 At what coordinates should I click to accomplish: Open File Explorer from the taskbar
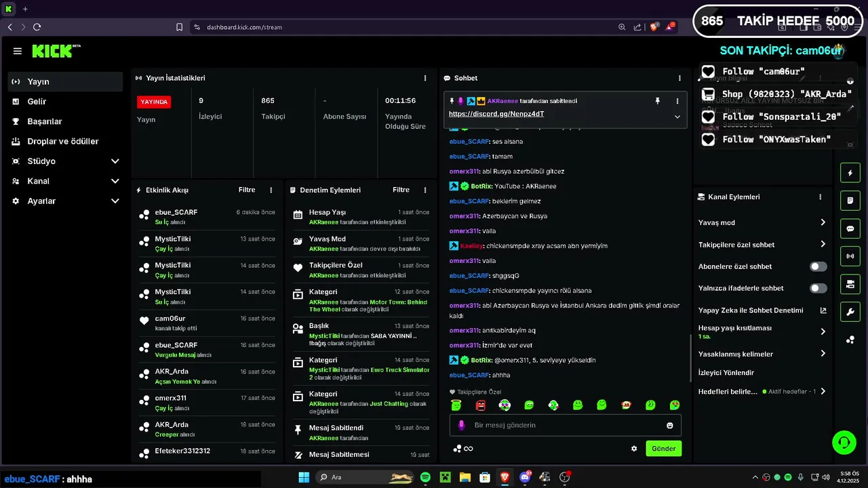tap(465, 477)
